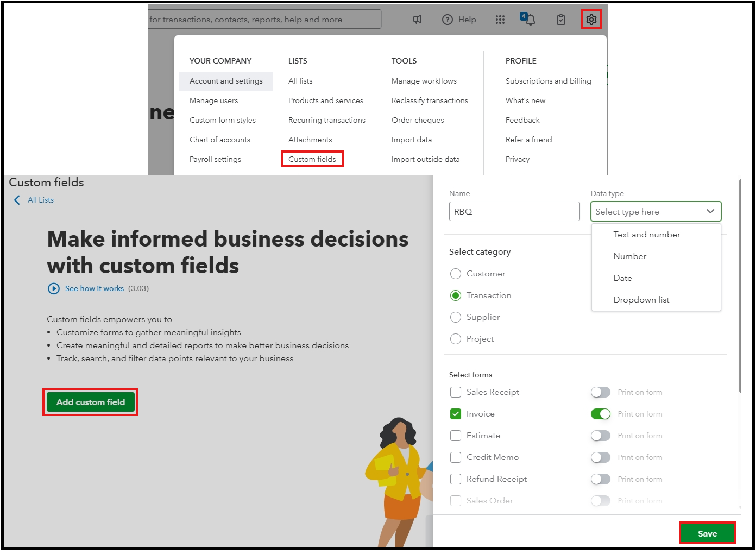
Task: Open Custom form styles
Action: 223,120
